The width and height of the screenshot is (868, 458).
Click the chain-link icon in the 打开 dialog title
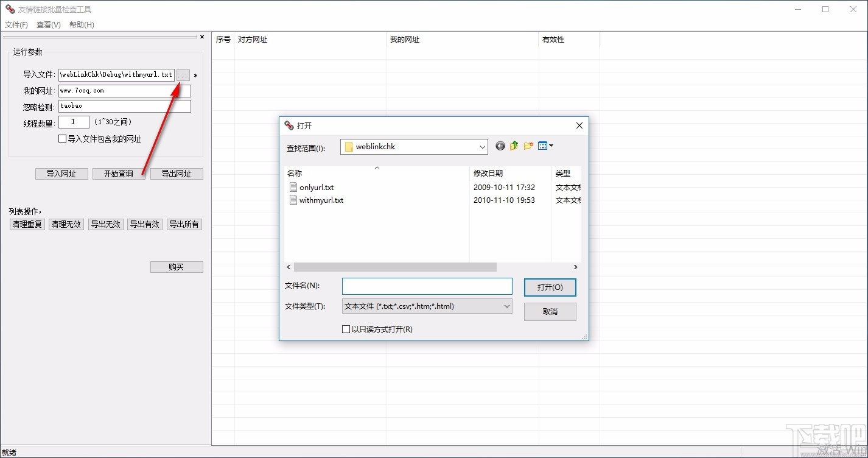click(x=289, y=125)
